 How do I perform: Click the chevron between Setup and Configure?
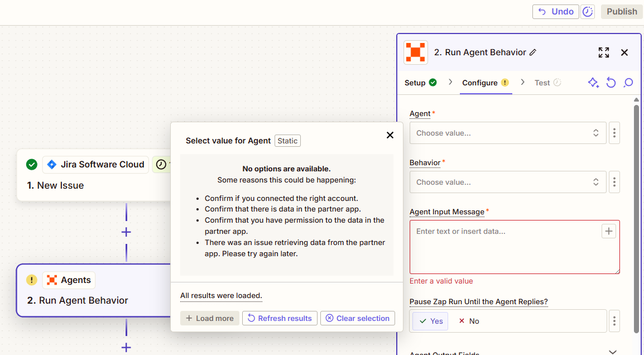pyautogui.click(x=450, y=82)
